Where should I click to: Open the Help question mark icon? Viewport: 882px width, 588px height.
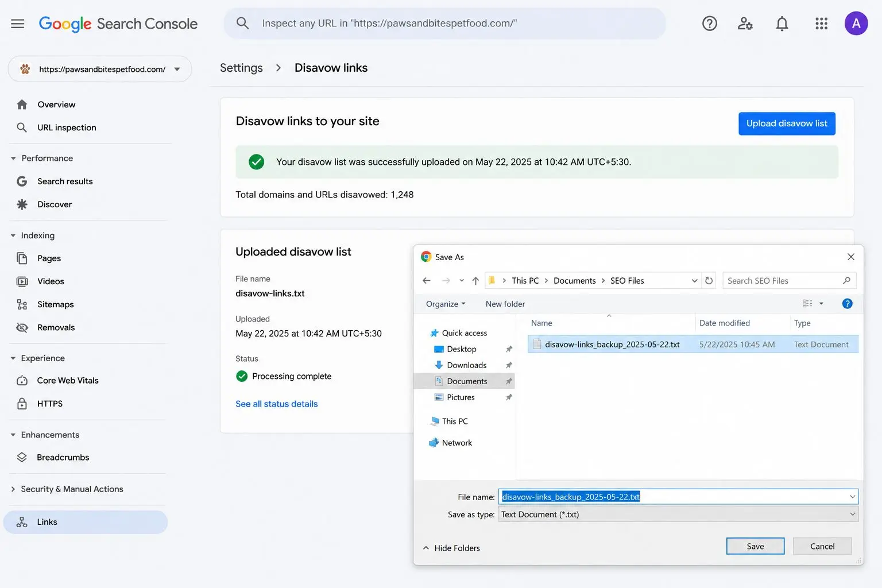(710, 24)
